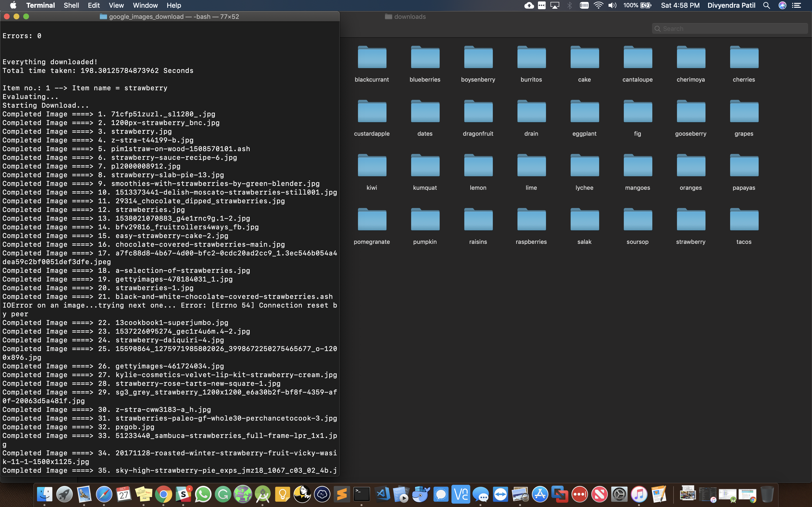812x507 pixels.
Task: Open Finder from the dock
Action: [45, 494]
